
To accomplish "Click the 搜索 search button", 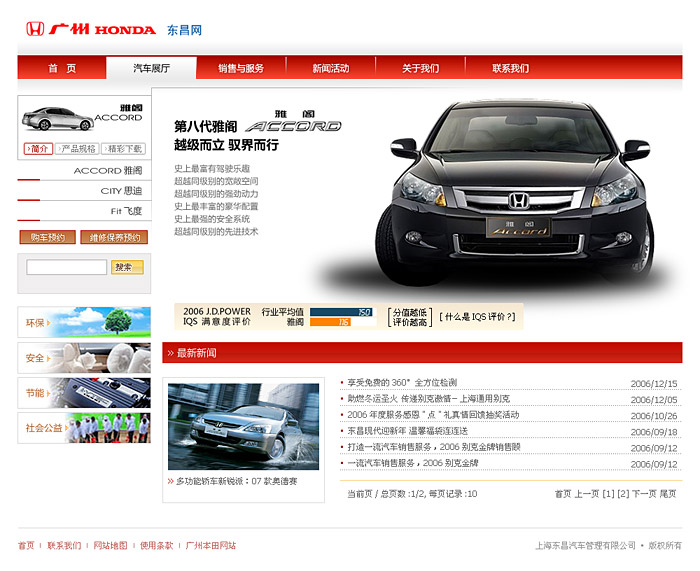I will tap(127, 267).
